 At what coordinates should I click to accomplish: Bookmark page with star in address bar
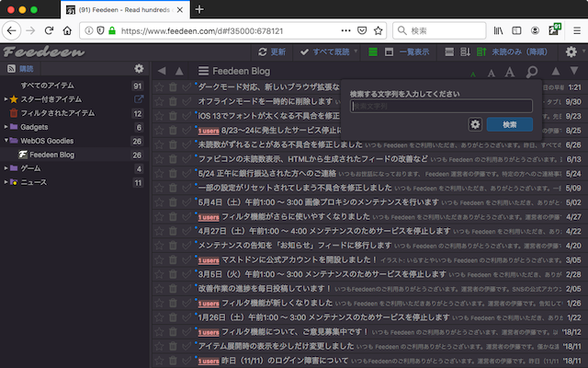point(378,30)
